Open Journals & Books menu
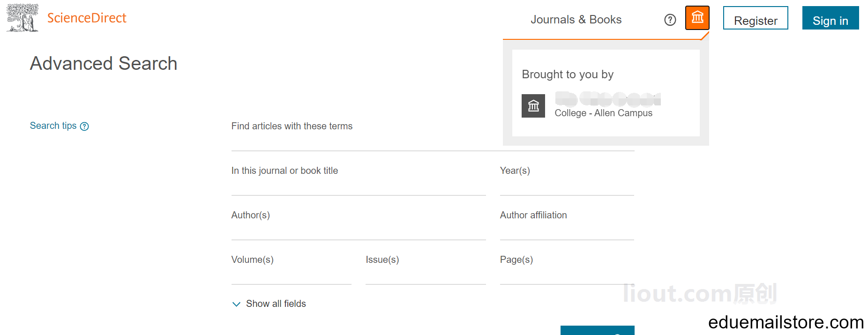 pyautogui.click(x=576, y=20)
